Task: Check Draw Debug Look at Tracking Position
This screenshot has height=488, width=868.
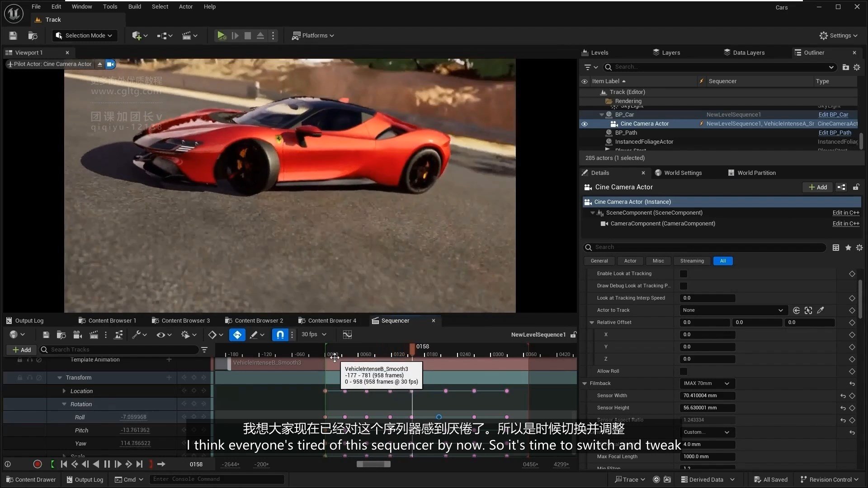Action: click(x=684, y=286)
